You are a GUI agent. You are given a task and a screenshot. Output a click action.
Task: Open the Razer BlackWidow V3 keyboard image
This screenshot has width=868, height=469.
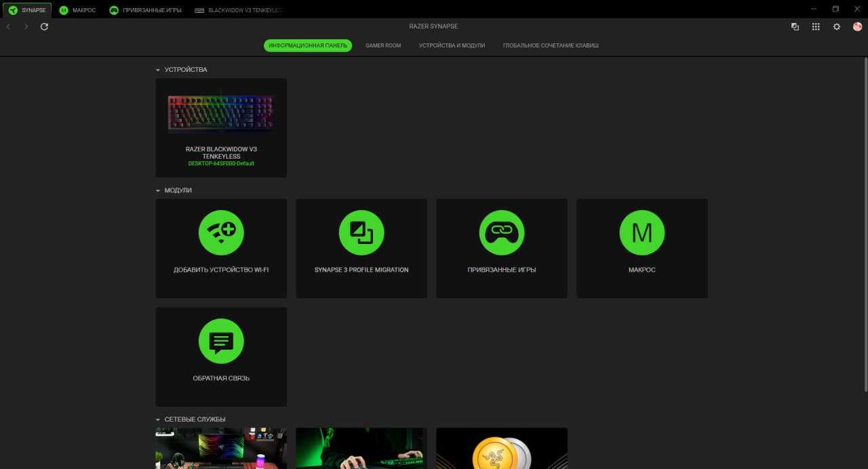pyautogui.click(x=221, y=113)
